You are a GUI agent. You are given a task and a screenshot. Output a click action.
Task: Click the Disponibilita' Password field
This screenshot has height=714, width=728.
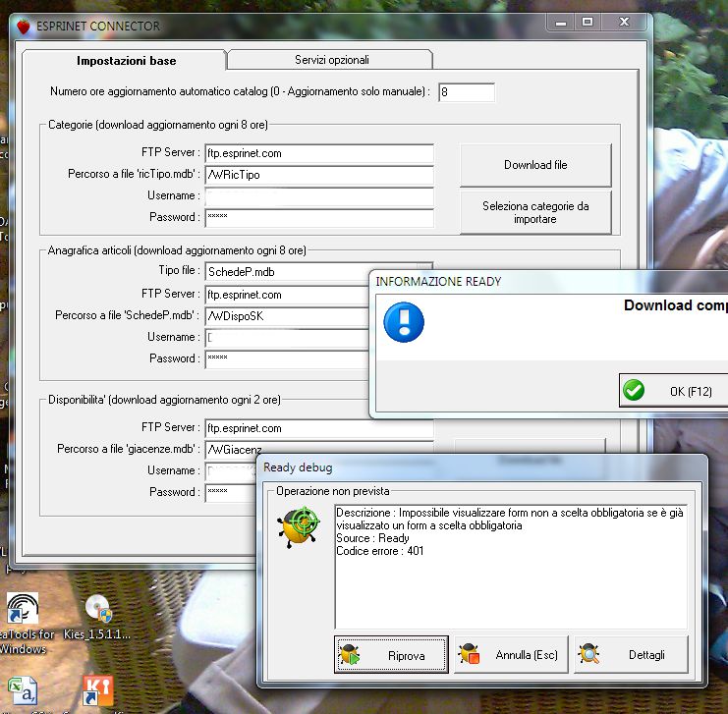point(230,493)
